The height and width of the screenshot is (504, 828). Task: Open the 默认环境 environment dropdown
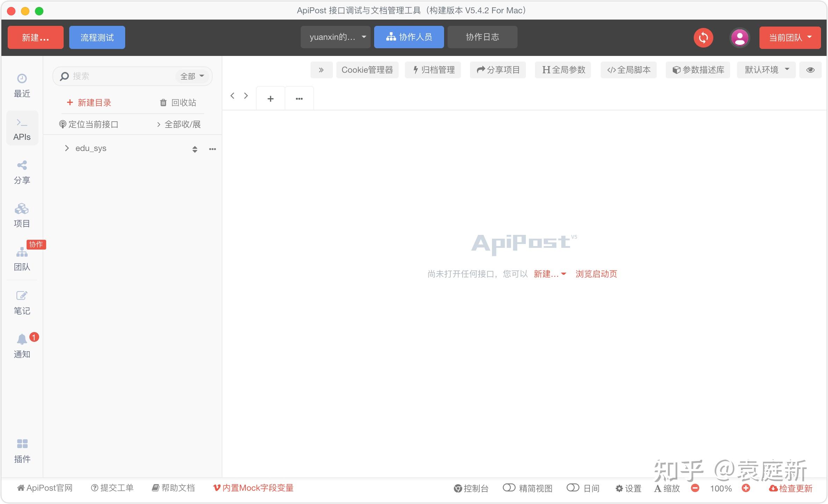(765, 70)
